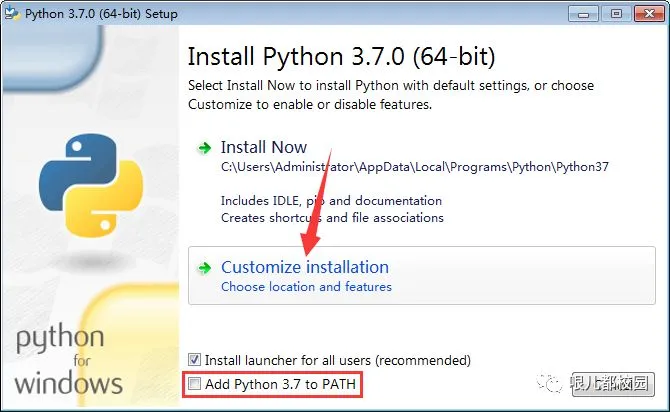
Task: Maximize the Python Setup window
Action: (615, 12)
